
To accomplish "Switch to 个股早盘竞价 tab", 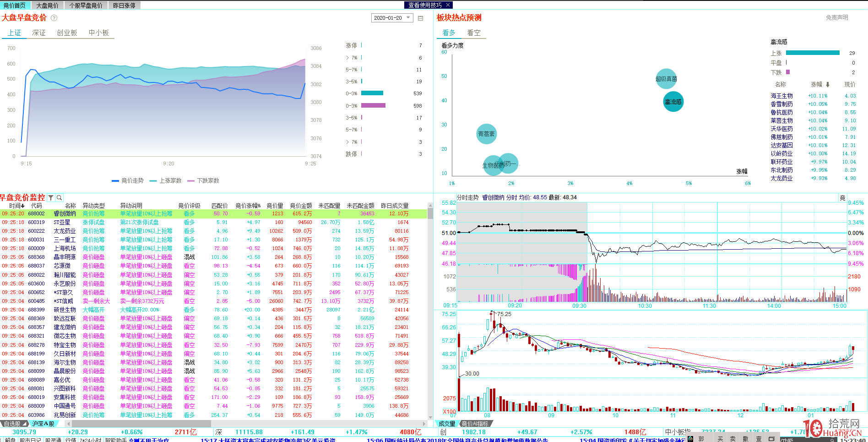I will click(86, 5).
